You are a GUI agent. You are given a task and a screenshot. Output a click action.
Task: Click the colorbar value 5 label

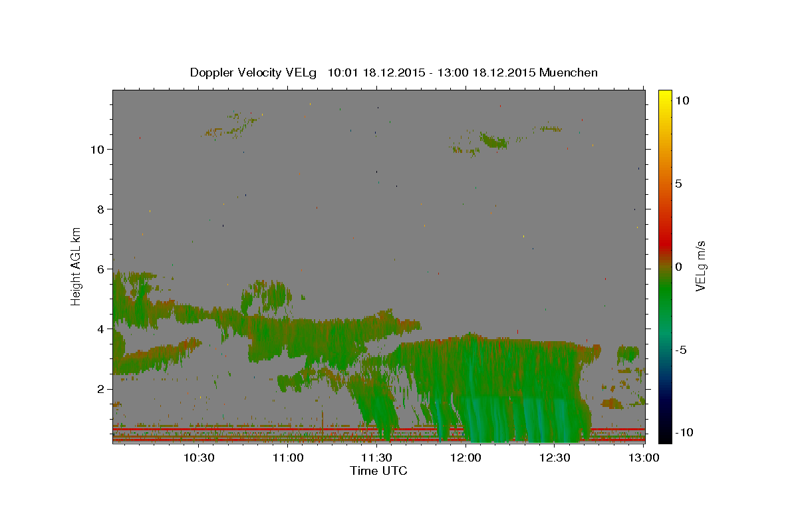pyautogui.click(x=678, y=184)
